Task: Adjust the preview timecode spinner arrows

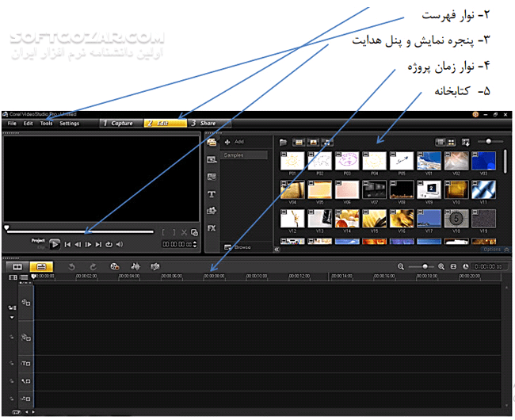Action: pos(195,244)
